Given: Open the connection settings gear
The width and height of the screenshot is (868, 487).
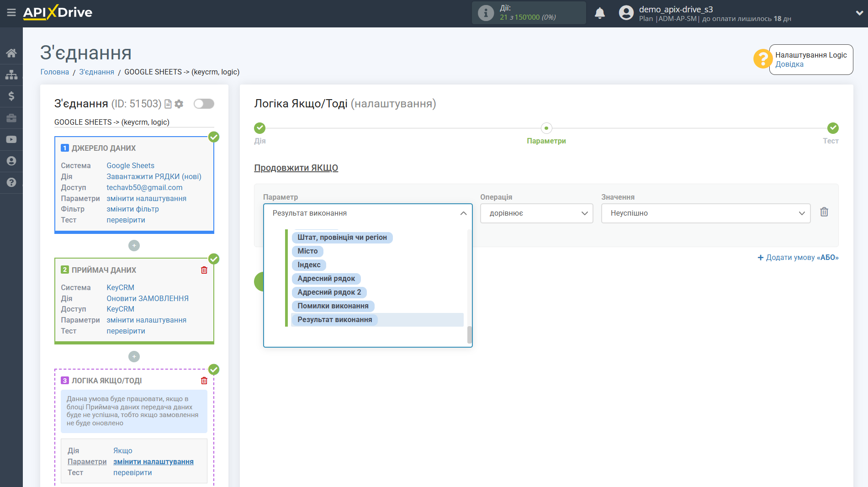Looking at the screenshot, I should tap(179, 104).
